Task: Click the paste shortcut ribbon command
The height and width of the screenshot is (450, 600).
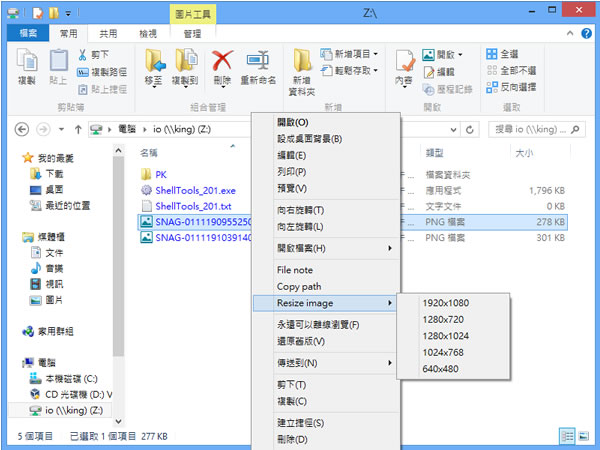Action: tap(102, 90)
